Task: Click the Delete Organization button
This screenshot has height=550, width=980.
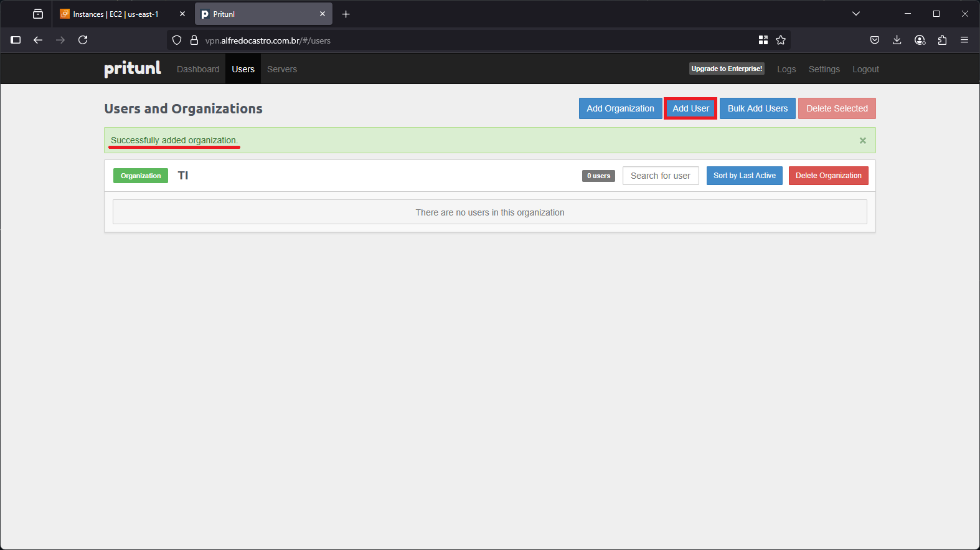Action: 829,176
